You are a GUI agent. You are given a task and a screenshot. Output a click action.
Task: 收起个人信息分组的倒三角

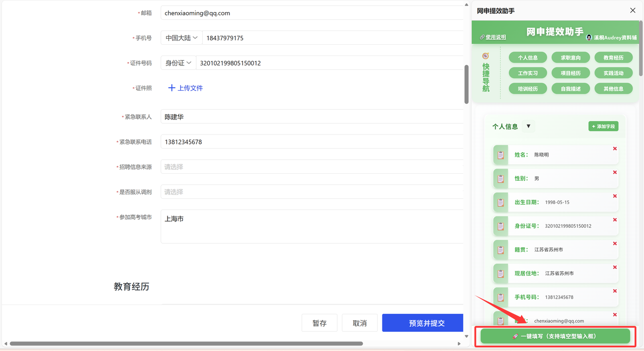pyautogui.click(x=528, y=126)
